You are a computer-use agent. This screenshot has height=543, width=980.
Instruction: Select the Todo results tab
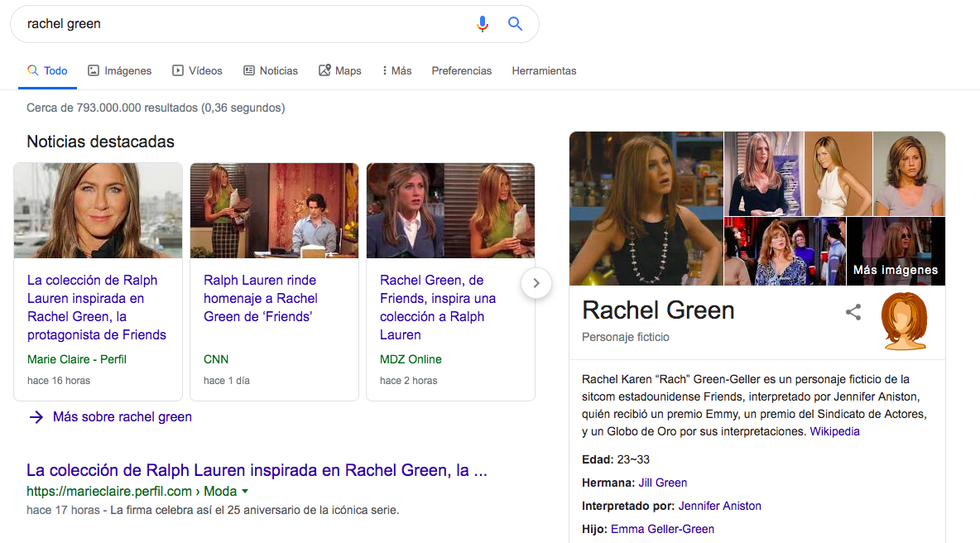pyautogui.click(x=47, y=70)
